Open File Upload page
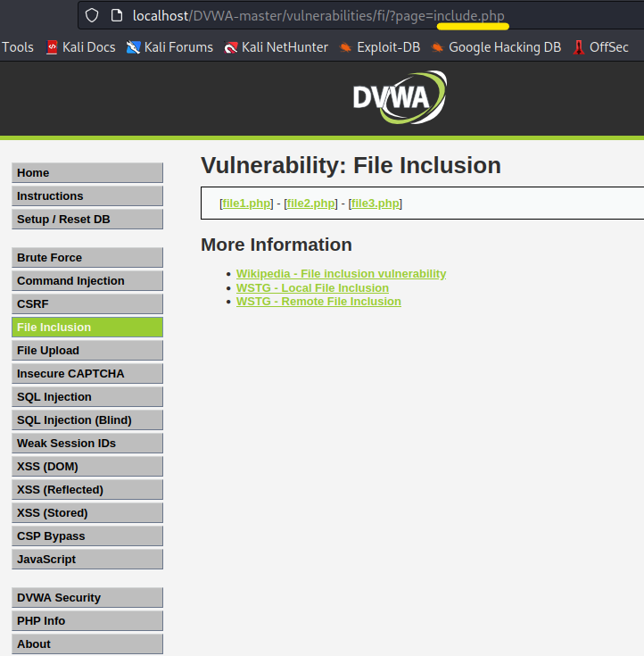 (87, 350)
